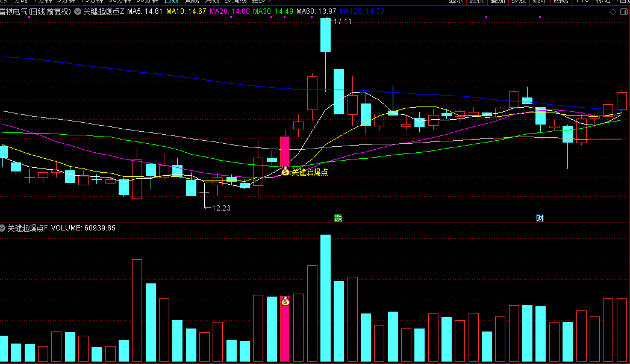Click the last red candlestick at right edge
This screenshot has height=364, width=630.
click(x=622, y=100)
